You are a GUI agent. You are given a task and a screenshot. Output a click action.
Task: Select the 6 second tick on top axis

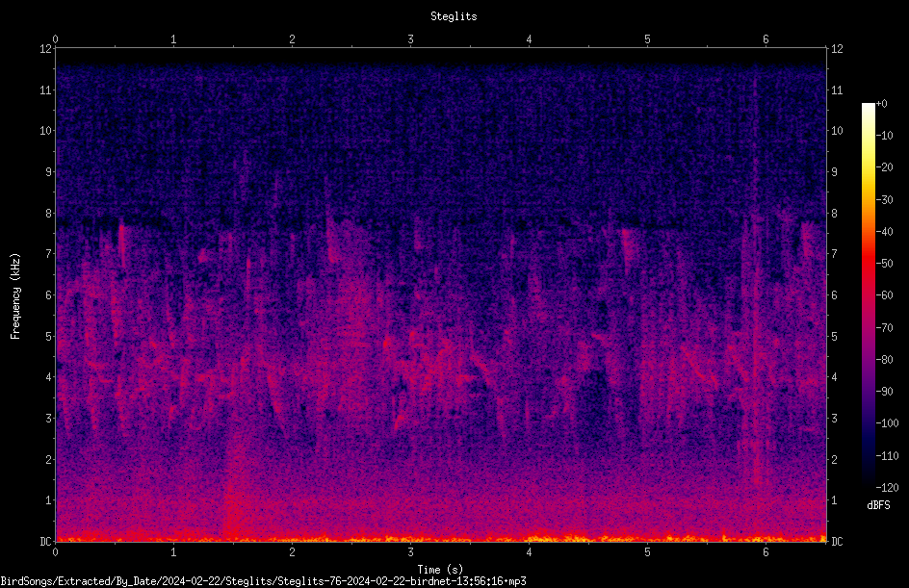[766, 39]
